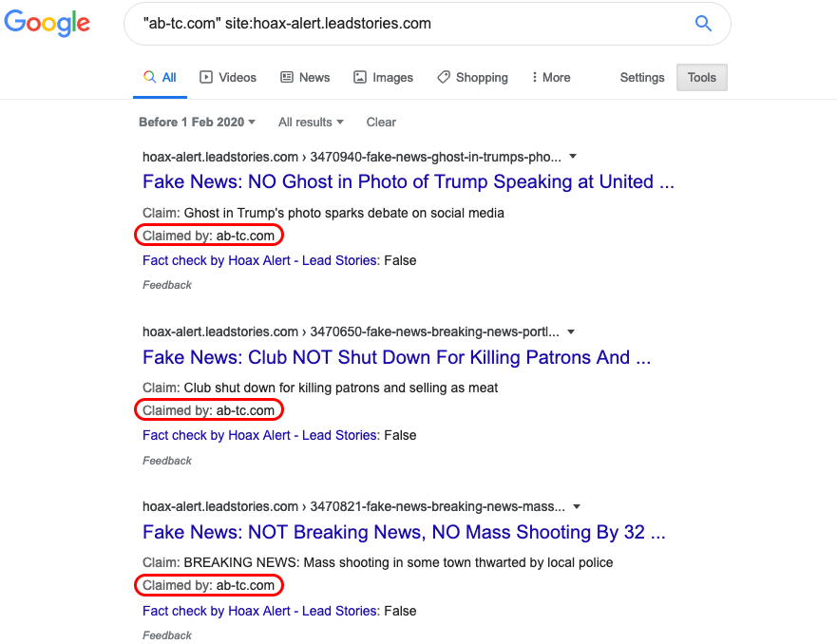Open the NO Ghost in Trump photo result
Screen dimensions: 837x644
pyautogui.click(x=409, y=181)
